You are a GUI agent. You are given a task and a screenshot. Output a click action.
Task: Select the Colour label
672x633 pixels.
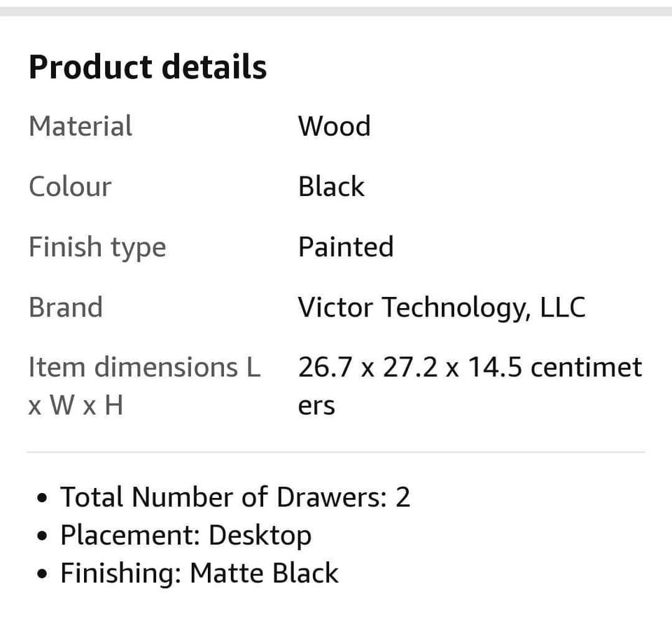70,186
